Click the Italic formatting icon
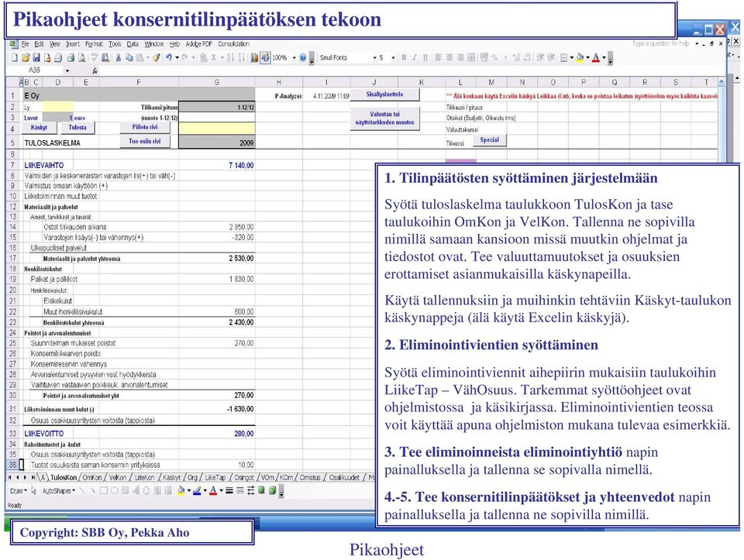This screenshot has width=744, height=560. [x=414, y=57]
